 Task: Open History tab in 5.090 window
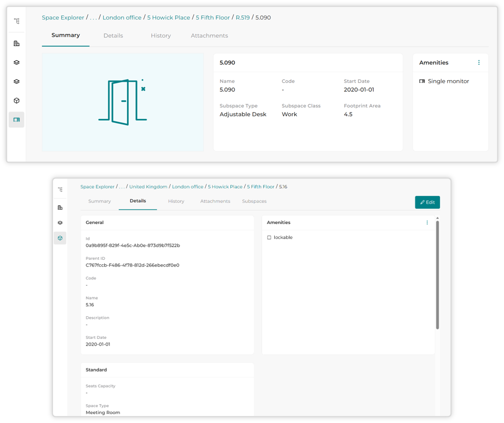[x=161, y=36]
